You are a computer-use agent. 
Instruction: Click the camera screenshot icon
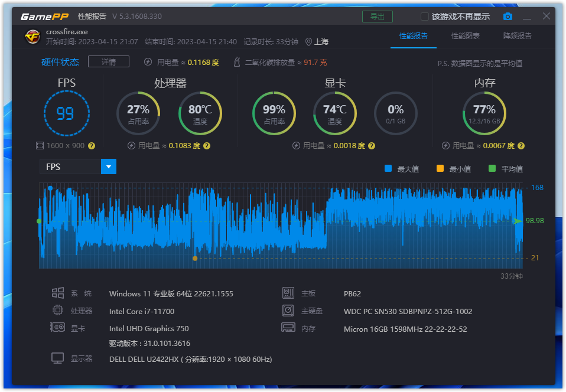pyautogui.click(x=508, y=17)
